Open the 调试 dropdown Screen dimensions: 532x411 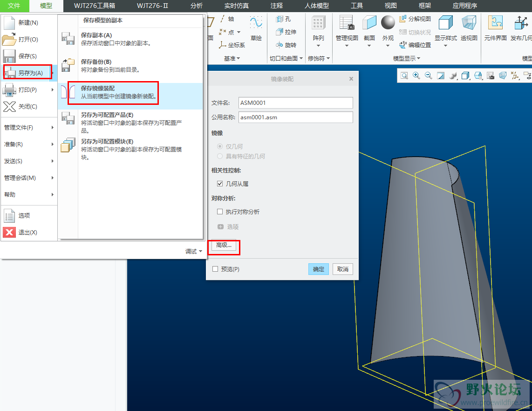194,252
